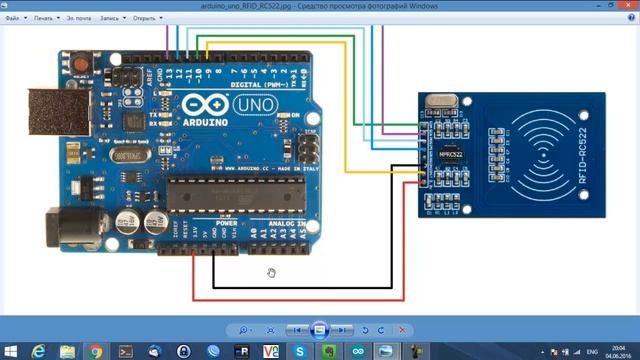Open the blue help question mark icon
This screenshot has width=640, height=360.
tap(631, 18)
